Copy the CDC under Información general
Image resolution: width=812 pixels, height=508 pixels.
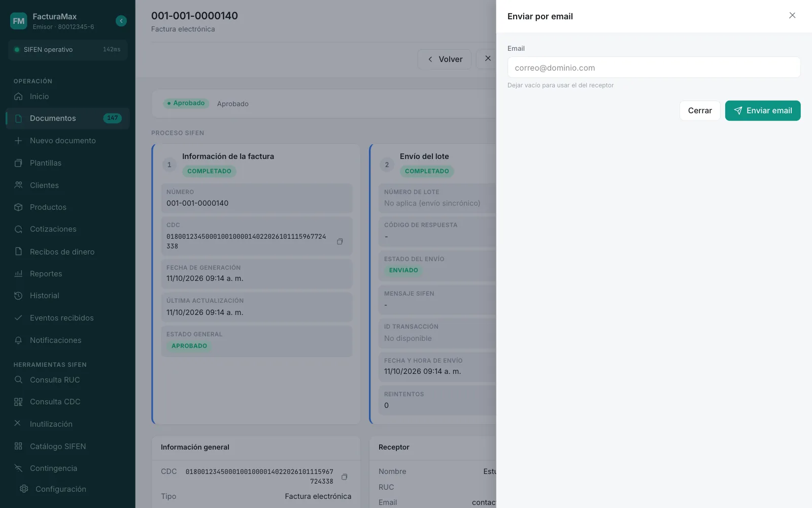pyautogui.click(x=345, y=477)
